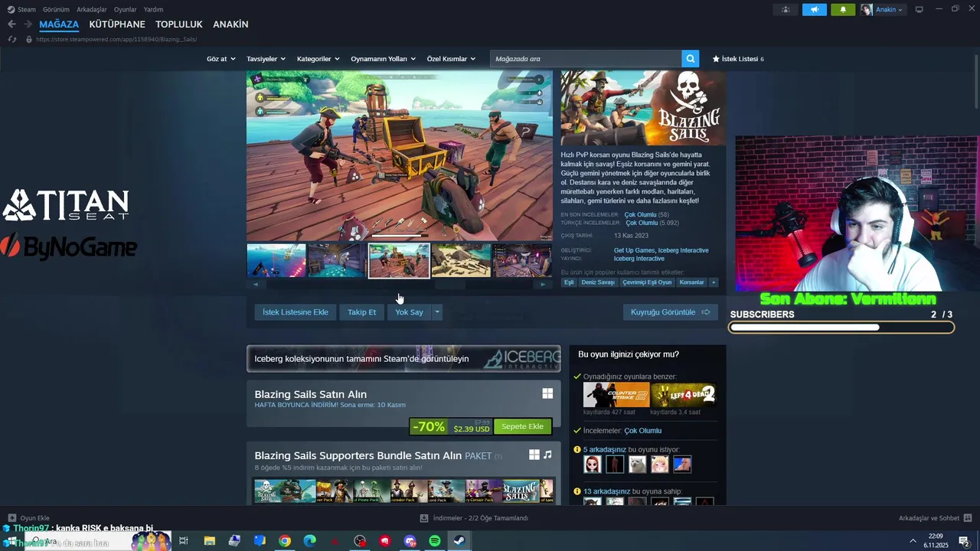980x551 pixels.
Task: Click the left arrow of thumbnail strip
Action: pyautogui.click(x=256, y=285)
